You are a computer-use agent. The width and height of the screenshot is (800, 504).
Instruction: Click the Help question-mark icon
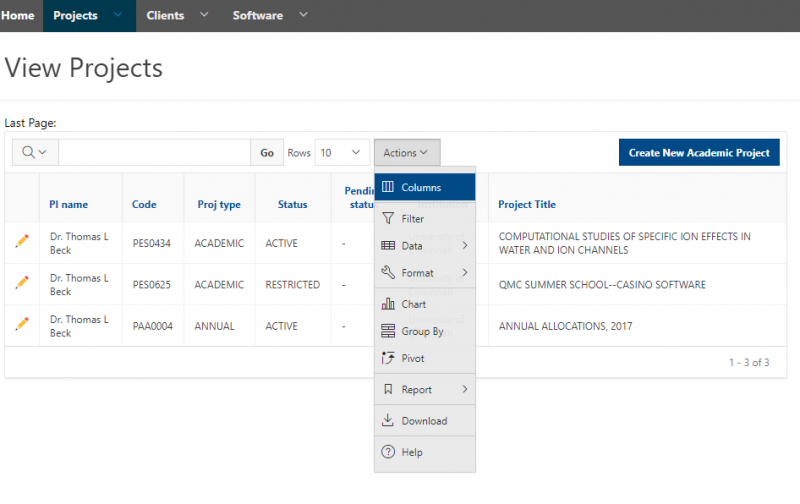pos(388,452)
